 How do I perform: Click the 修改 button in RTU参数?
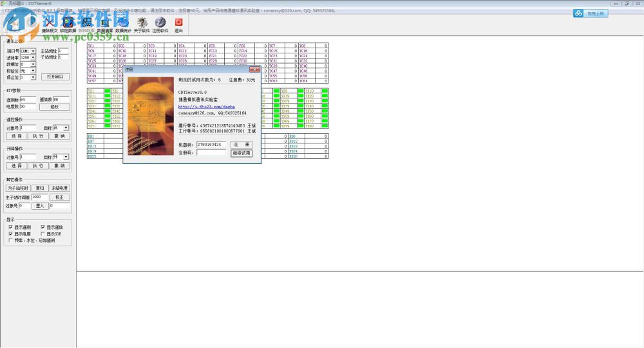pyautogui.click(x=55, y=107)
